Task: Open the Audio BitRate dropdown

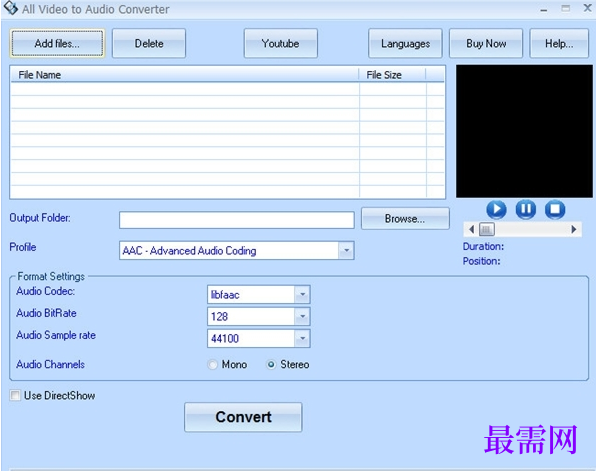Action: [302, 317]
